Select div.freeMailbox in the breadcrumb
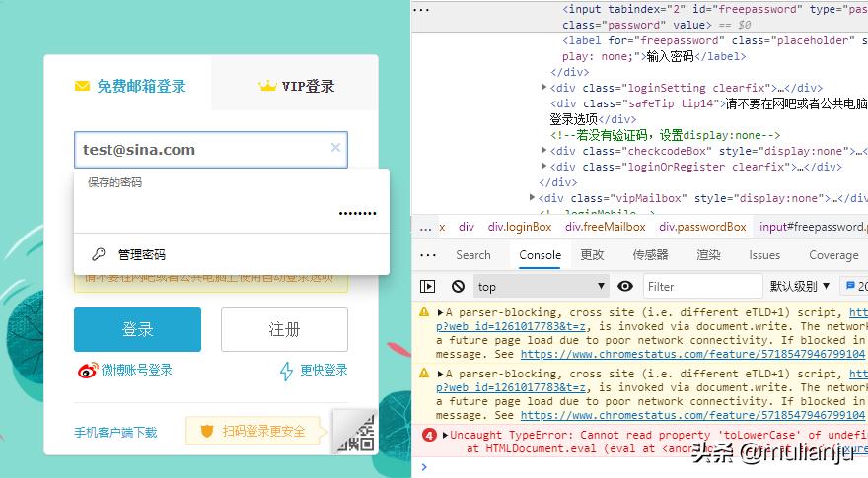The image size is (868, 478). (x=605, y=227)
